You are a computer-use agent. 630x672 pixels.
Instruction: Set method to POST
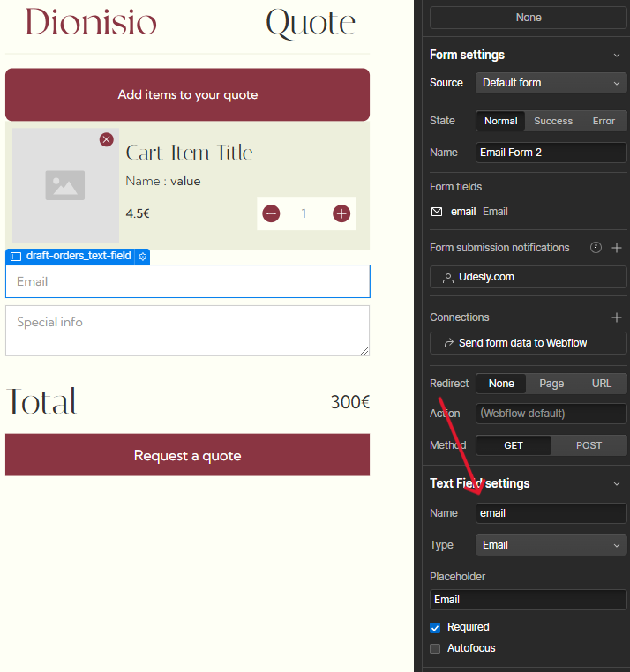[x=589, y=445]
